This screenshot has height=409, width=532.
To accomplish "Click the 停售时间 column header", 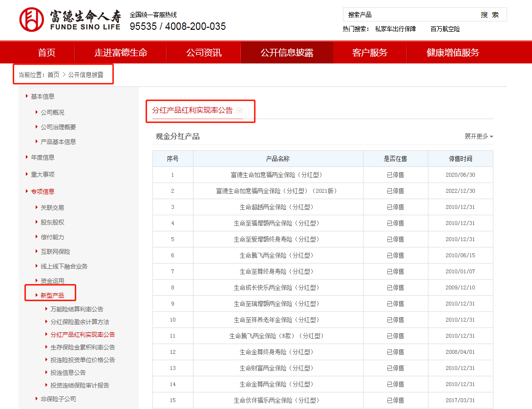I will coord(460,159).
